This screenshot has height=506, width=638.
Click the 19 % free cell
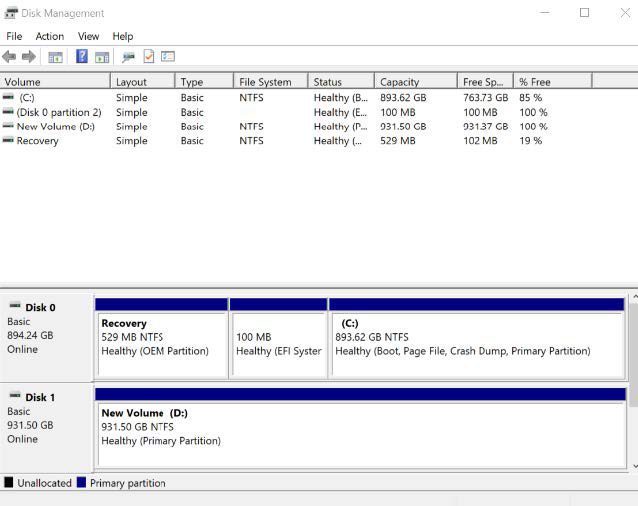tap(531, 141)
